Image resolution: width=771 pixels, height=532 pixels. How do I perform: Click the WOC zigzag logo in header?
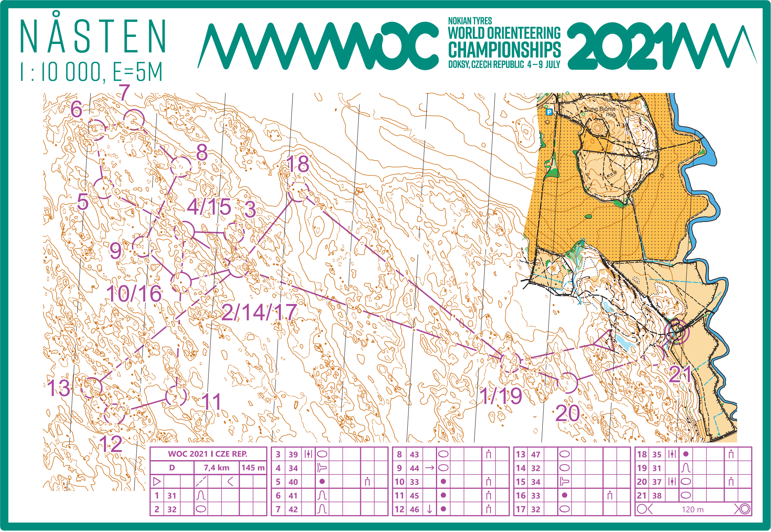(318, 46)
